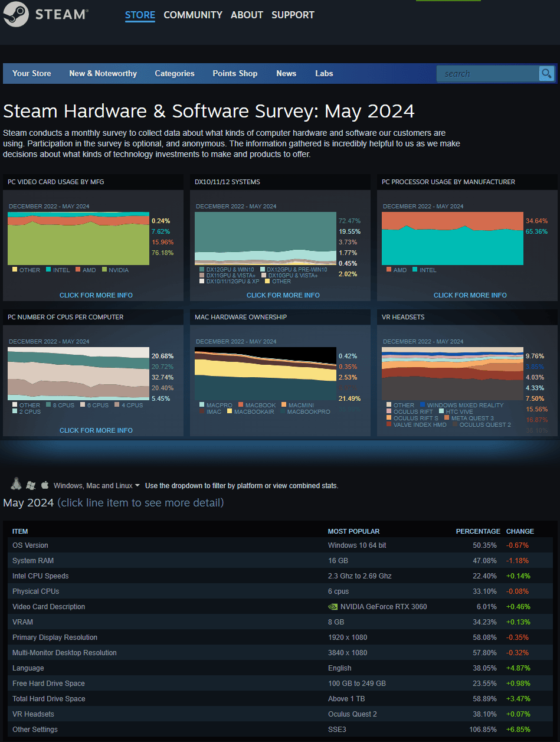Click the Windows platform icon
This screenshot has width=560, height=742.
click(31, 485)
